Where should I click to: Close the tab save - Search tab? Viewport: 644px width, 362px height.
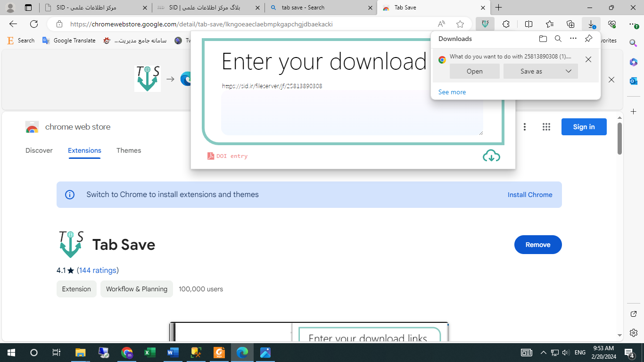pyautogui.click(x=370, y=8)
